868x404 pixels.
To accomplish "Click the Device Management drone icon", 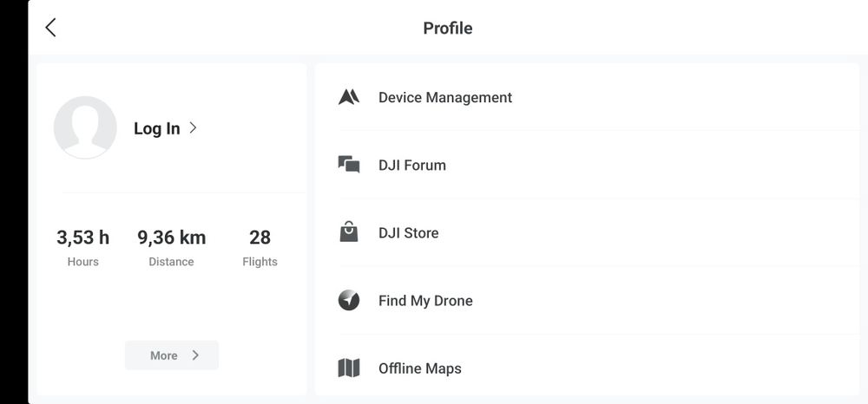I will coord(349,97).
